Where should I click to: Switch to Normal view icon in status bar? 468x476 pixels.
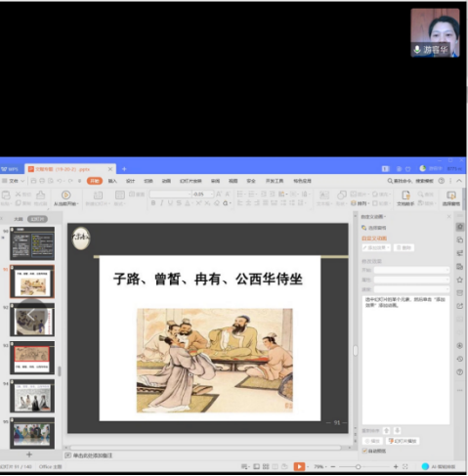[x=257, y=466]
